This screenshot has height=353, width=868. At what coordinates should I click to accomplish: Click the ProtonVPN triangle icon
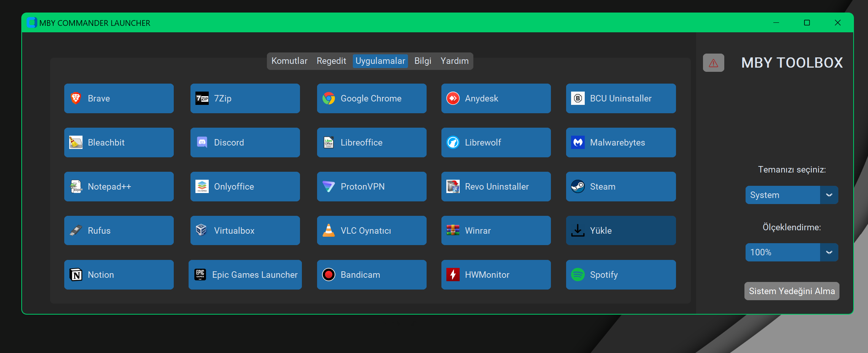[x=328, y=187]
